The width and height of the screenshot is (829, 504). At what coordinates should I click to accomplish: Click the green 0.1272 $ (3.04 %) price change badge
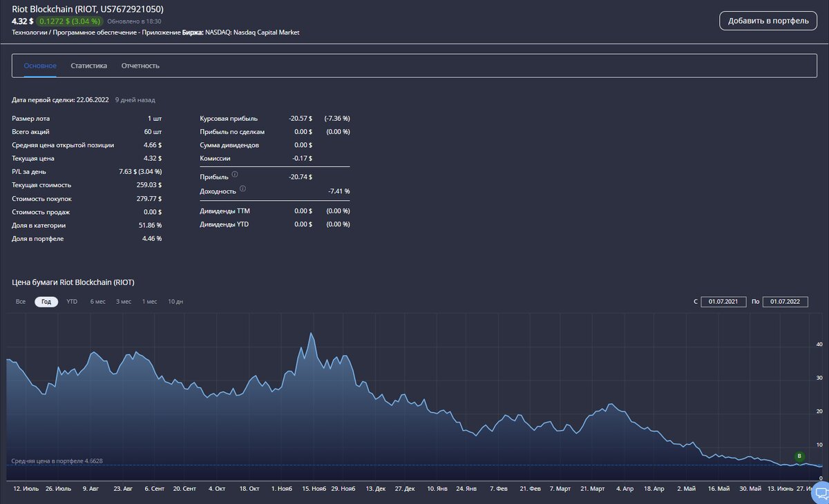(x=69, y=21)
